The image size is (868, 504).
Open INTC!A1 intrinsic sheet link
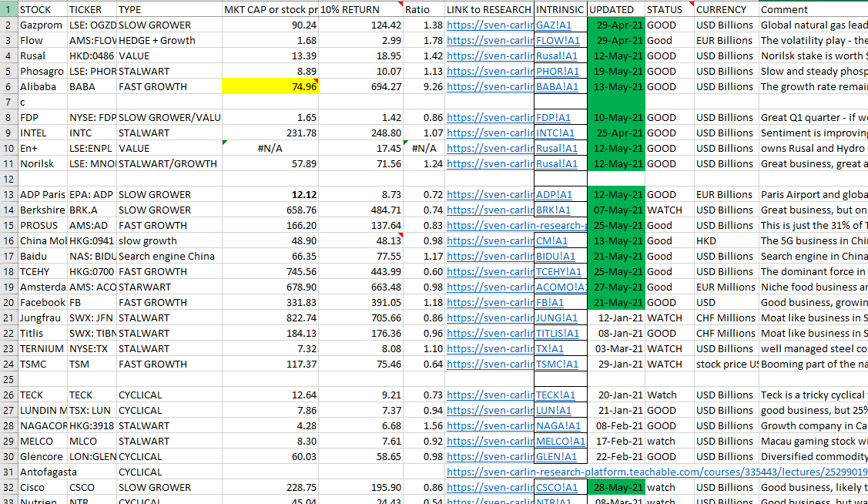555,133
